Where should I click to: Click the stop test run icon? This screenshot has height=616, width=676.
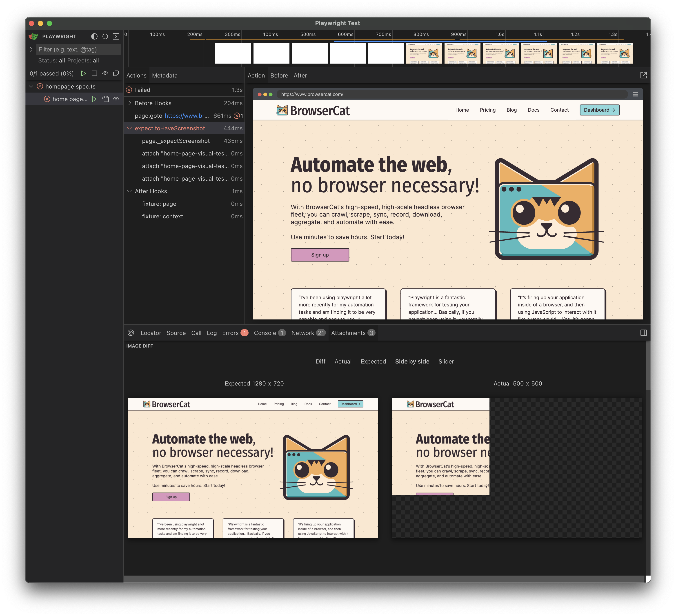(95, 73)
